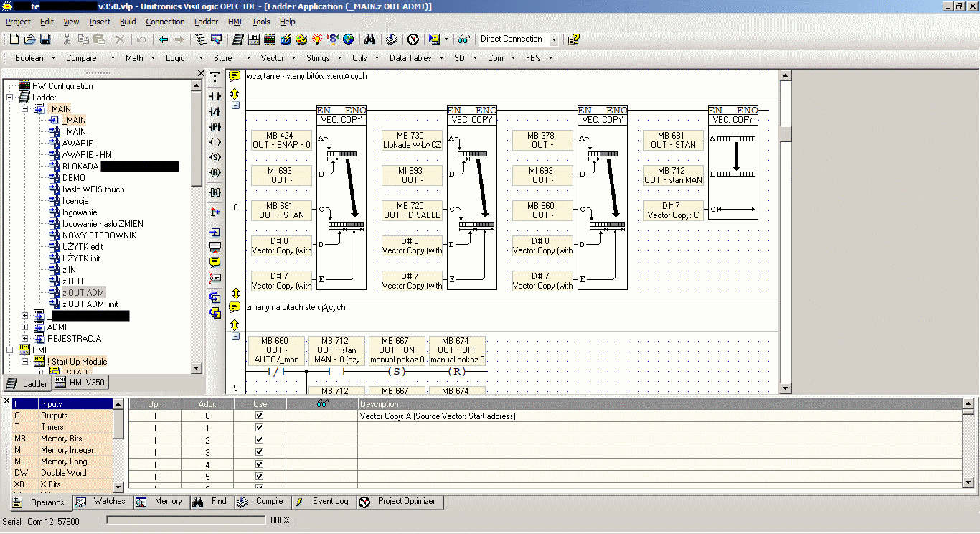Close the project tree pane with X
980x534 pixels.
click(x=202, y=73)
